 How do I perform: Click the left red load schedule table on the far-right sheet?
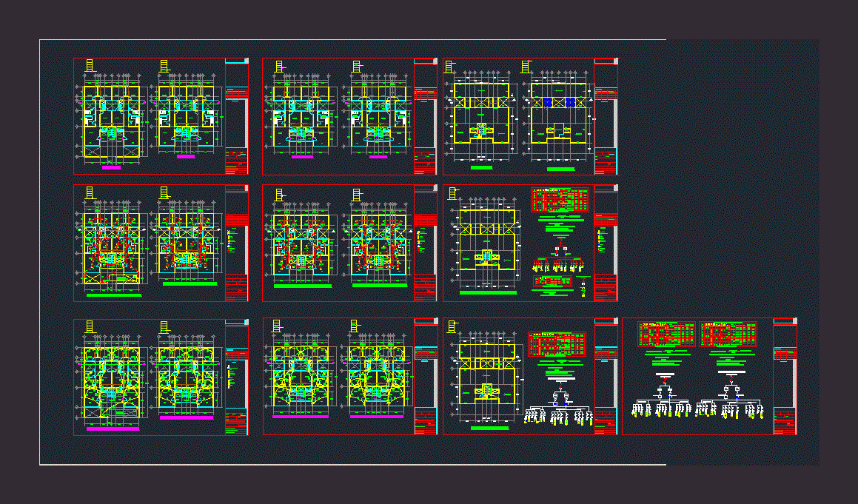tap(667, 335)
